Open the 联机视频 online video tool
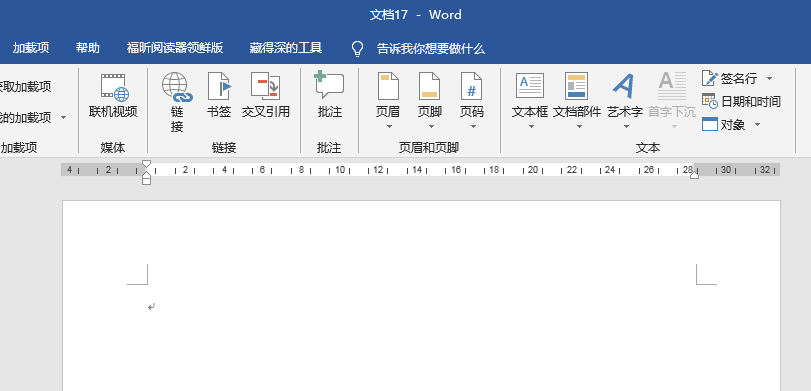811x391 pixels. pos(113,96)
